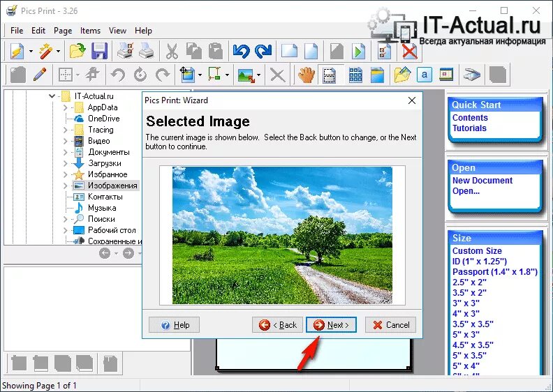The height and width of the screenshot is (392, 553).
Task: Click the page checklist icon beside the red X page
Action: [385, 52]
